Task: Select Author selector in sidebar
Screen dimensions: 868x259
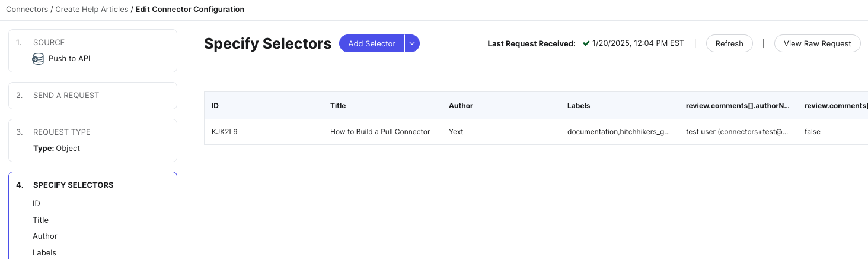Action: (45, 236)
